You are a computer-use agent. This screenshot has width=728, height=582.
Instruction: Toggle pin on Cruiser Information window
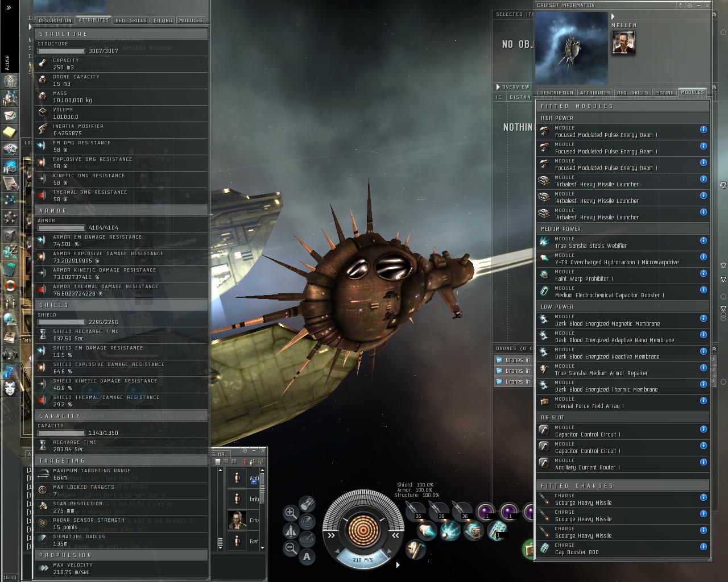pyautogui.click(x=689, y=5)
